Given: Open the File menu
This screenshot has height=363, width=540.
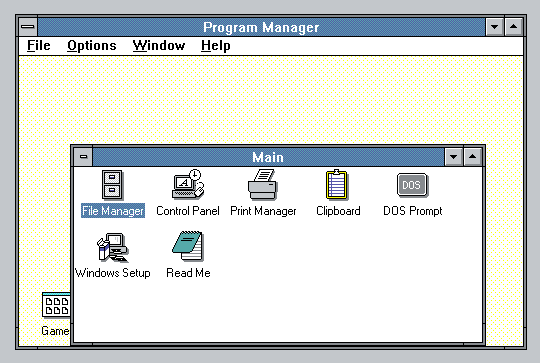Looking at the screenshot, I should [39, 45].
